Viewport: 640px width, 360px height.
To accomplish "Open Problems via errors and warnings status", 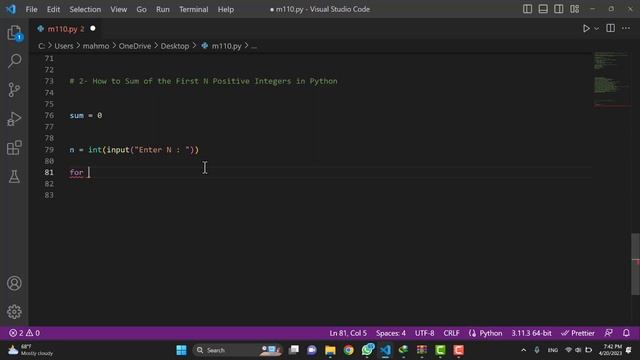I will click(x=24, y=333).
